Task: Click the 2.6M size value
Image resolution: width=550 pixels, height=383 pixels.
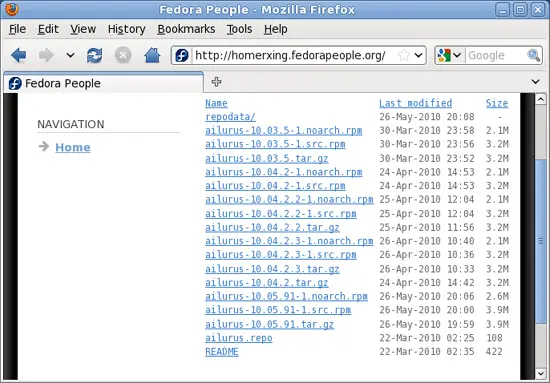Action: [497, 296]
